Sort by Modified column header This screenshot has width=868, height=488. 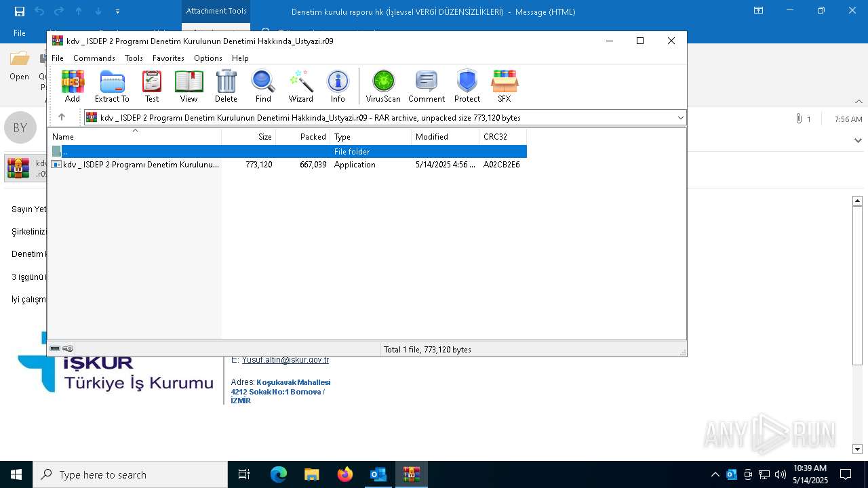(446, 136)
